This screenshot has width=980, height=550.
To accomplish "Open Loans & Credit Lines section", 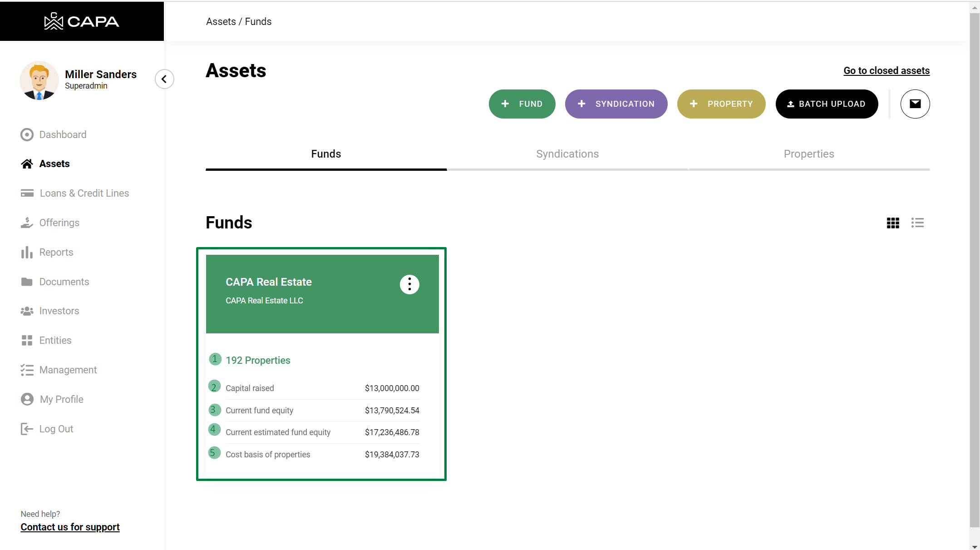I will [x=84, y=193].
